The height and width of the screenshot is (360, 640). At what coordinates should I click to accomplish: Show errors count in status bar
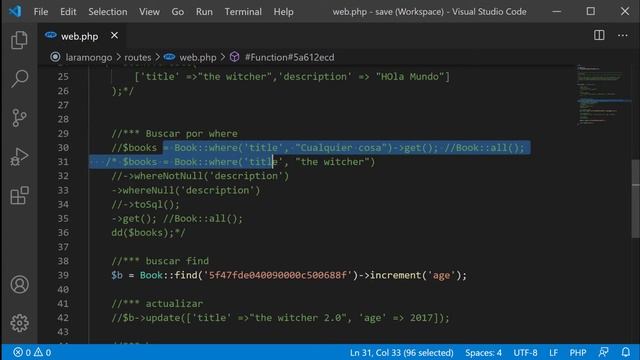point(22,352)
